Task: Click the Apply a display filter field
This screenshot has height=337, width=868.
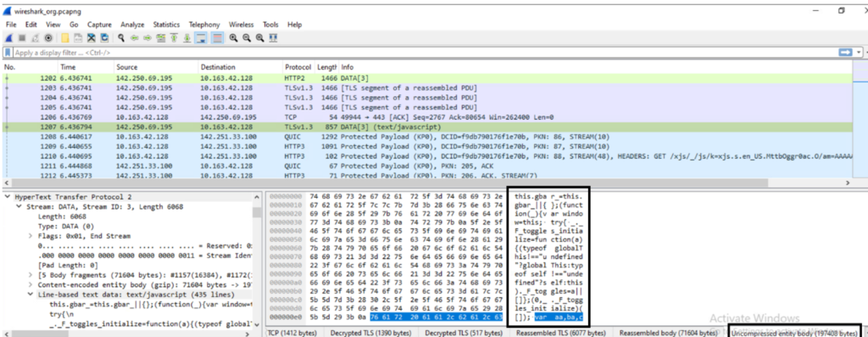Action: click(426, 53)
